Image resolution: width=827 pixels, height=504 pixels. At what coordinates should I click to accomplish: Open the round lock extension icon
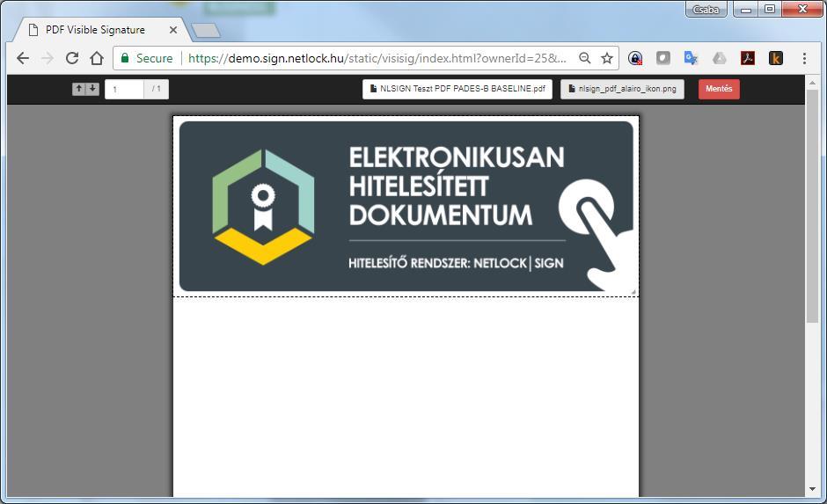[x=635, y=58]
